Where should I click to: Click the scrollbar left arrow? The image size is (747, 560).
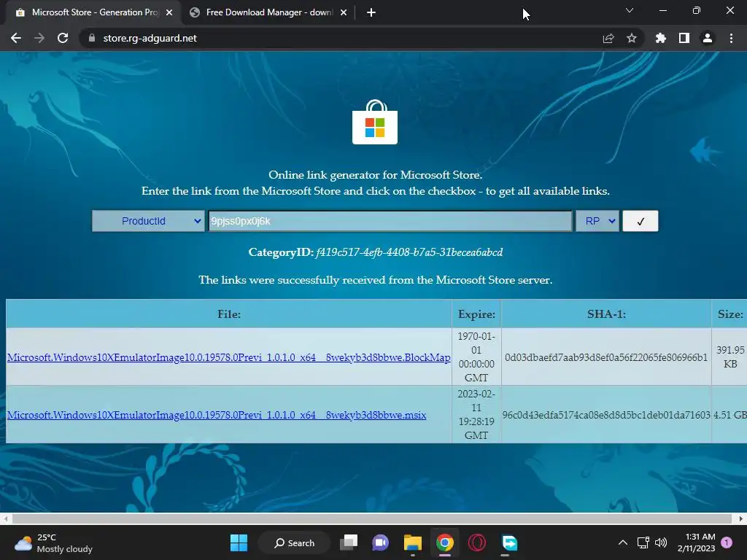pos(5,518)
